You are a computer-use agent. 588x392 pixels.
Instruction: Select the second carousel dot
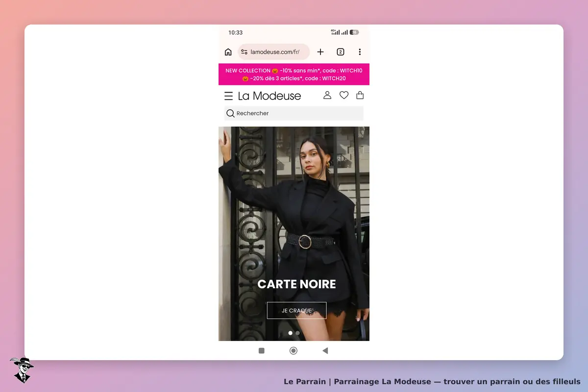pos(297,333)
